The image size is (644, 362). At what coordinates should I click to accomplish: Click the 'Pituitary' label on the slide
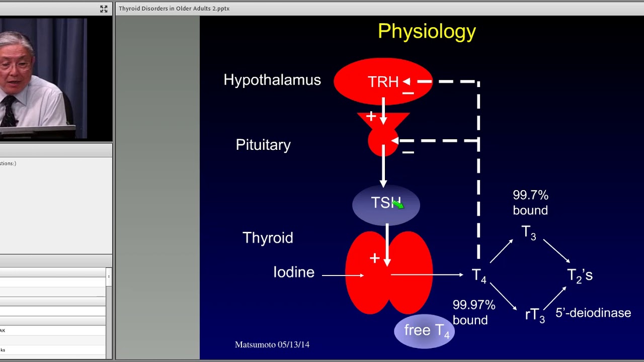[x=263, y=145]
